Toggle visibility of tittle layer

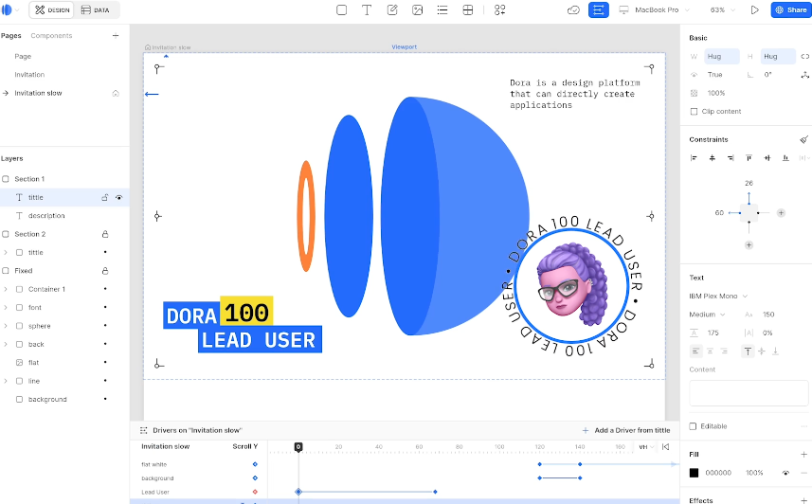119,197
